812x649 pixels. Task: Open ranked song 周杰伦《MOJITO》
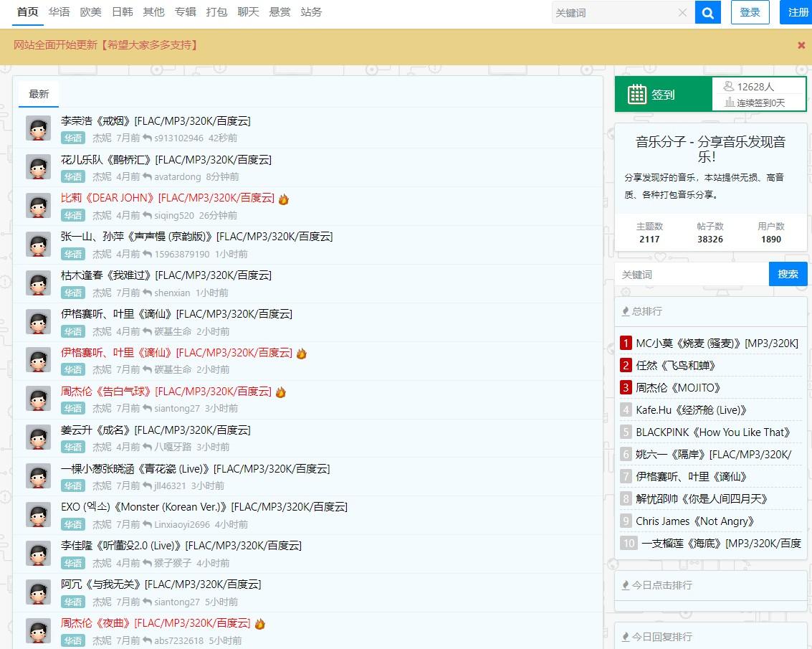(678, 388)
